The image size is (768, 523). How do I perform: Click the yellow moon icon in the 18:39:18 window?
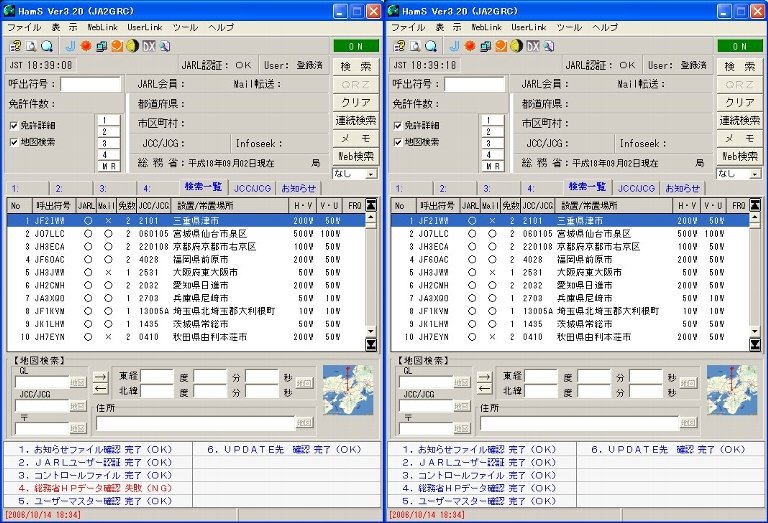click(x=517, y=46)
